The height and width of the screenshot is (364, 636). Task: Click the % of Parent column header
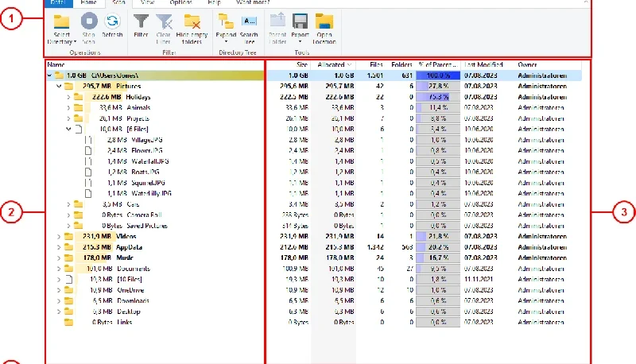point(438,64)
